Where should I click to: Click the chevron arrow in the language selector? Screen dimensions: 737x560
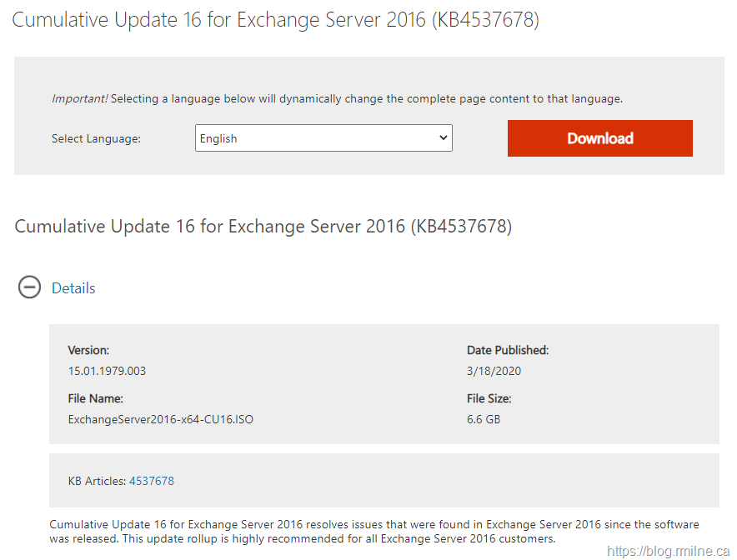443,138
